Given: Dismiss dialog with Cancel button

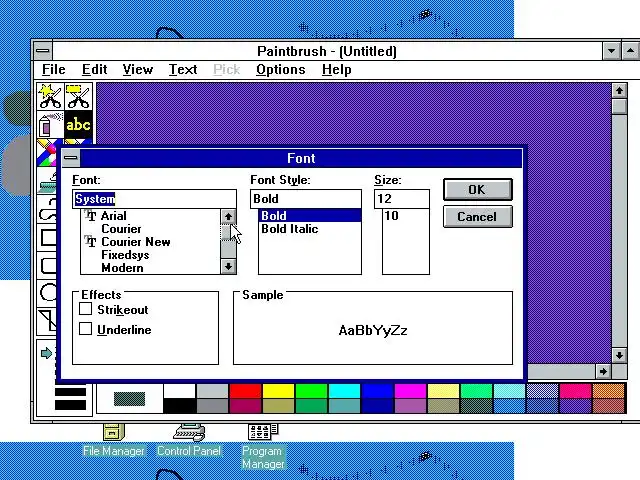Looking at the screenshot, I should (478, 217).
